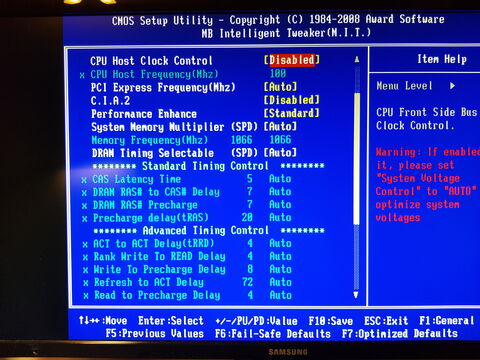Click CAS Latency Time SPD value 5
This screenshot has height=360, width=480.
click(x=249, y=179)
